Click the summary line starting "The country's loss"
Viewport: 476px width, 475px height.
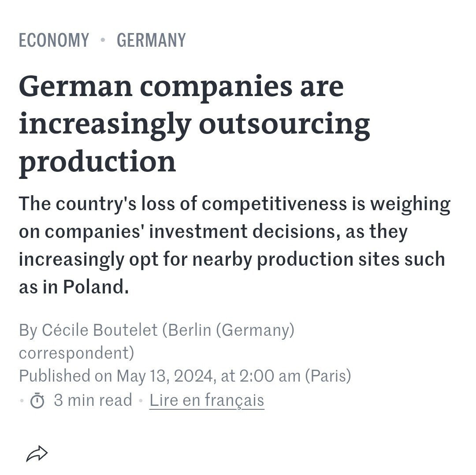click(234, 204)
